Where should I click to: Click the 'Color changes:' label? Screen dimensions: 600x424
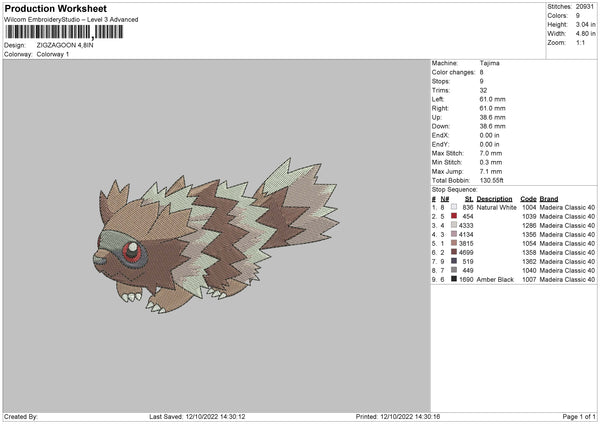453,72
